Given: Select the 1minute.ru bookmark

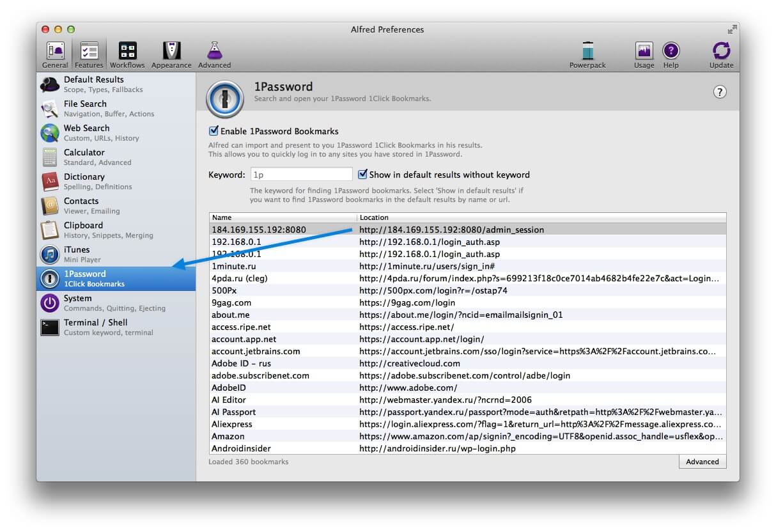Looking at the screenshot, I should pyautogui.click(x=467, y=266).
